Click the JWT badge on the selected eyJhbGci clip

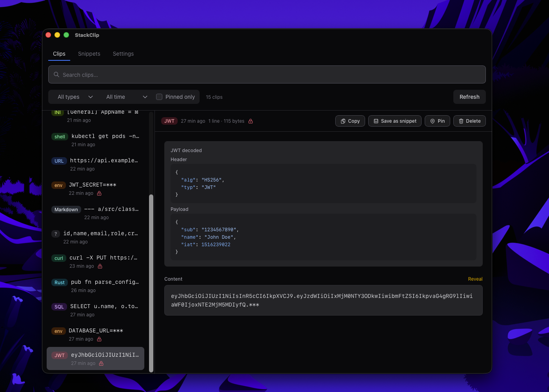pos(60,355)
